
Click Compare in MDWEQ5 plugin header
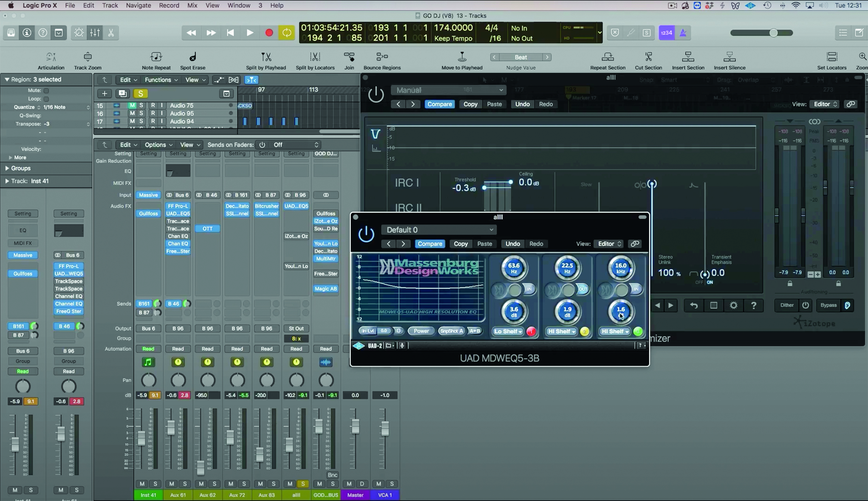tap(430, 244)
